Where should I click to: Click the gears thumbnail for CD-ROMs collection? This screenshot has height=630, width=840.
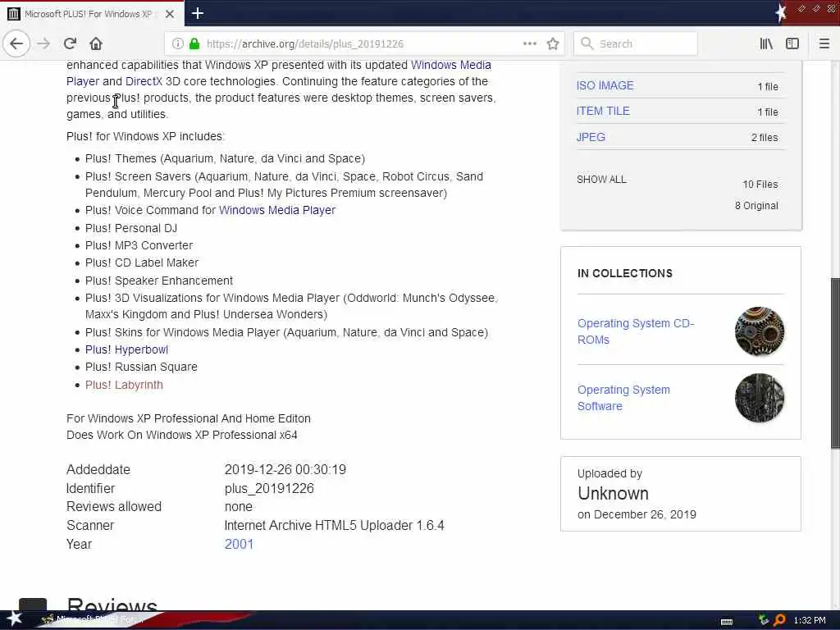tap(759, 331)
